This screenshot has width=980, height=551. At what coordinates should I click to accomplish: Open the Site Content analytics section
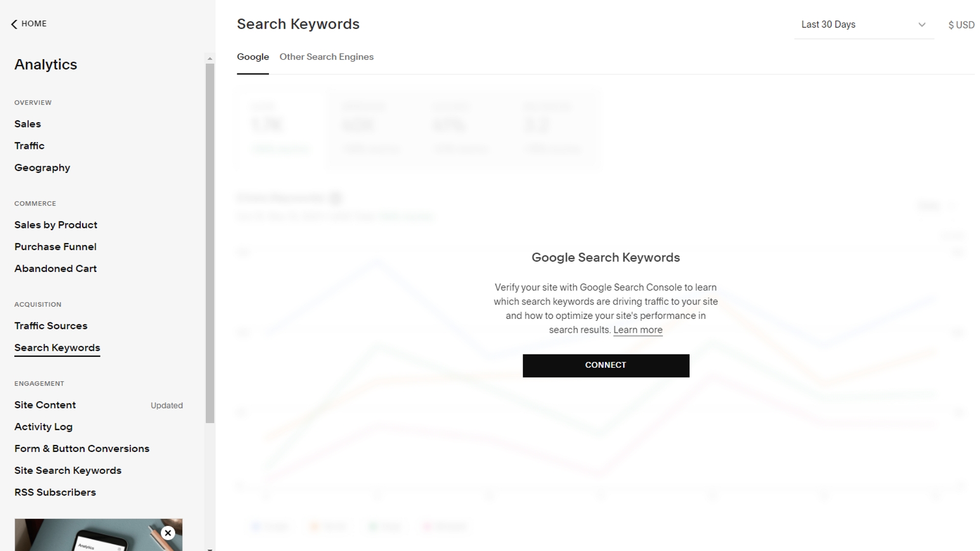45,405
